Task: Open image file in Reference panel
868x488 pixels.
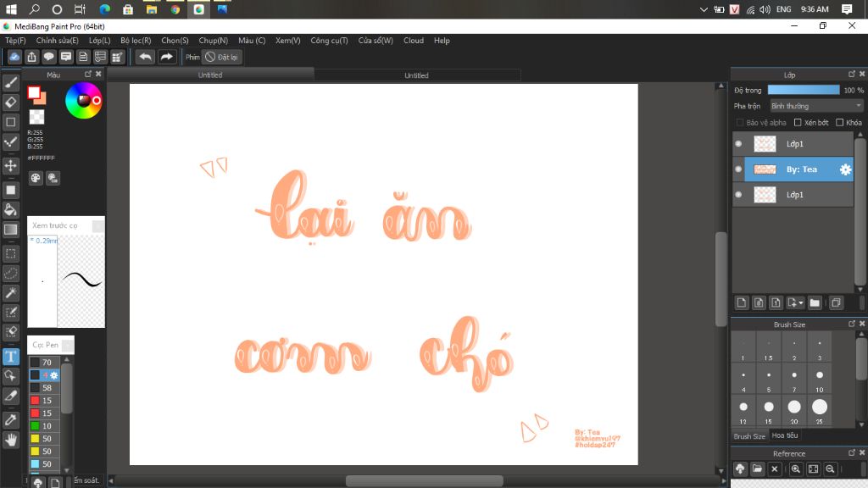Action: point(757,469)
